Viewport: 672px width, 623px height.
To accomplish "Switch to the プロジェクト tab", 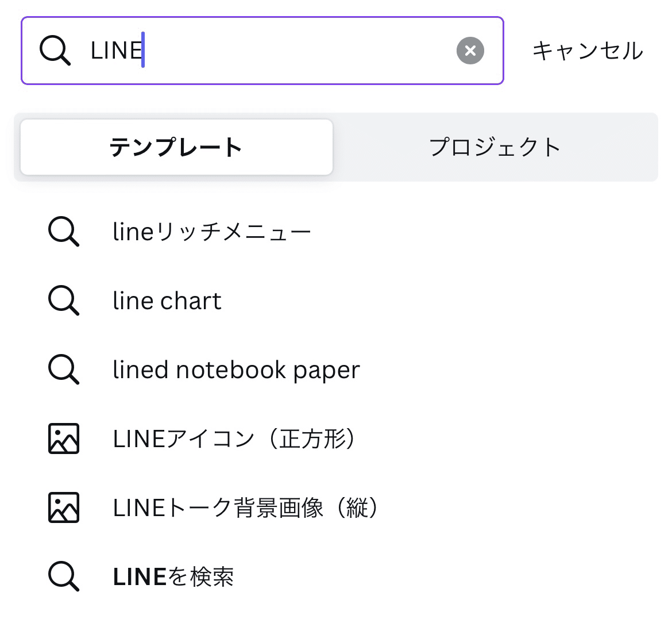I will coord(496,147).
